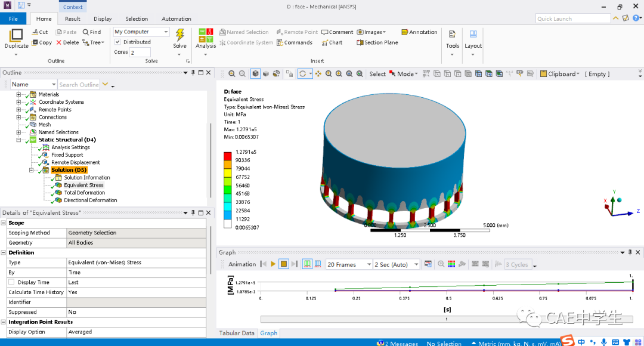The height and width of the screenshot is (346, 644).
Task: Click the Zoom Out magnifier in graphics toolbar
Action: (x=242, y=74)
